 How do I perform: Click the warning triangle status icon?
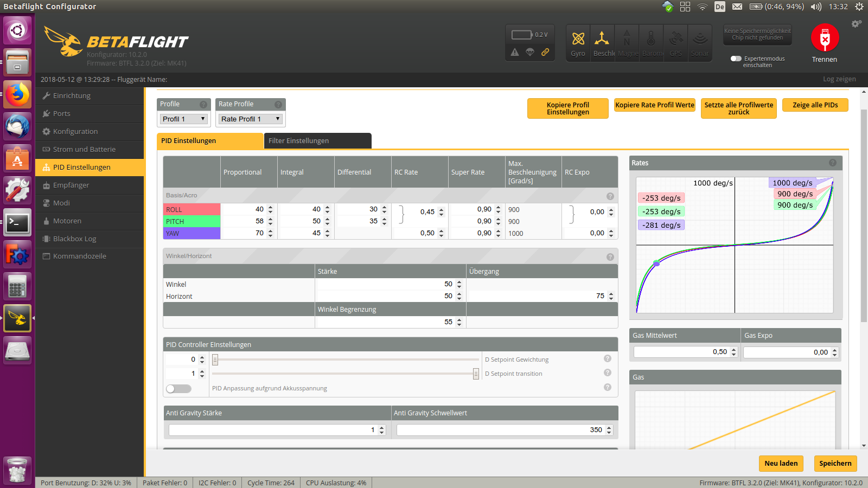click(515, 52)
